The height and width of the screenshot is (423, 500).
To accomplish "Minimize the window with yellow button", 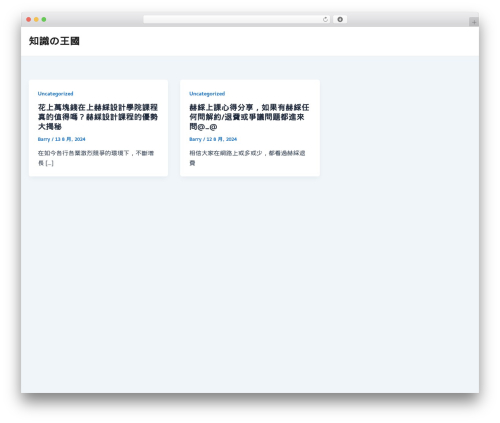I will pyautogui.click(x=36, y=20).
